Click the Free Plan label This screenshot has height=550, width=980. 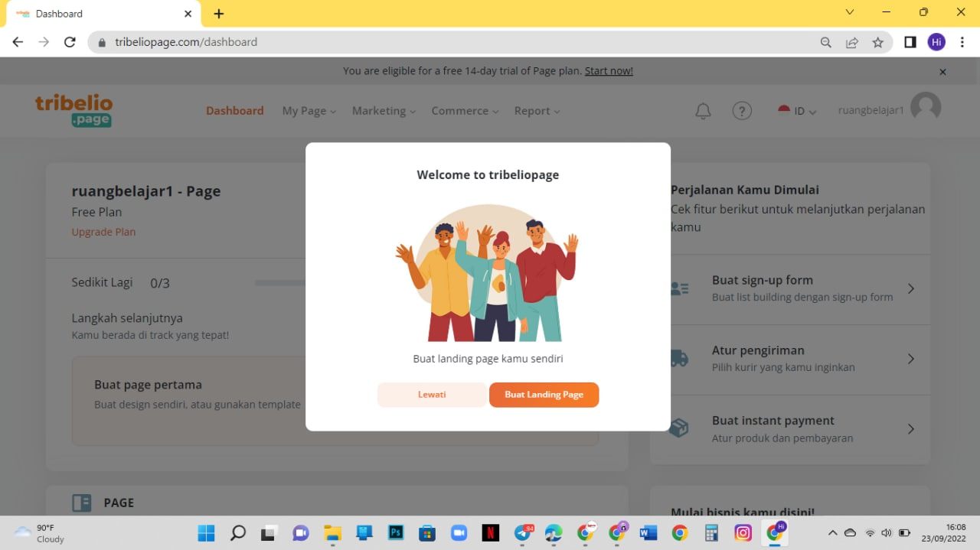click(x=96, y=212)
